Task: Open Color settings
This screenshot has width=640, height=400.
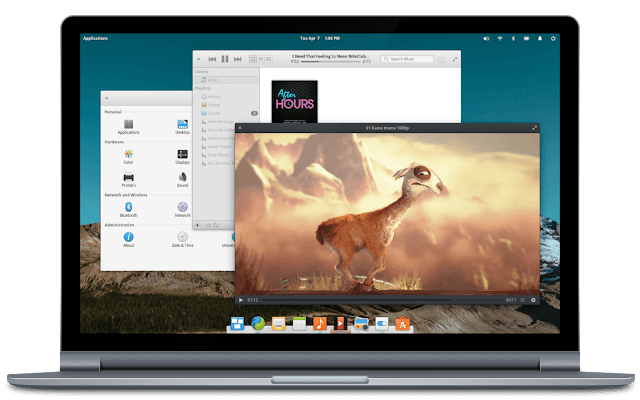Action: point(129,157)
